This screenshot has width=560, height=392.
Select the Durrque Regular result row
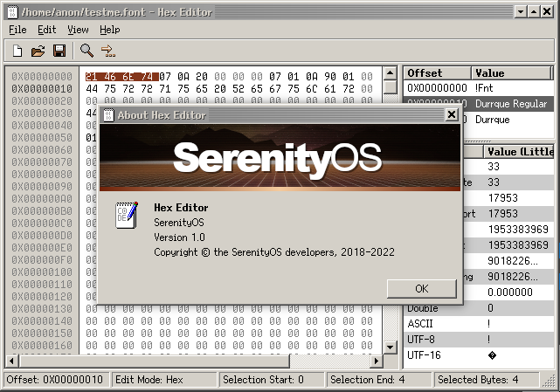(480, 104)
